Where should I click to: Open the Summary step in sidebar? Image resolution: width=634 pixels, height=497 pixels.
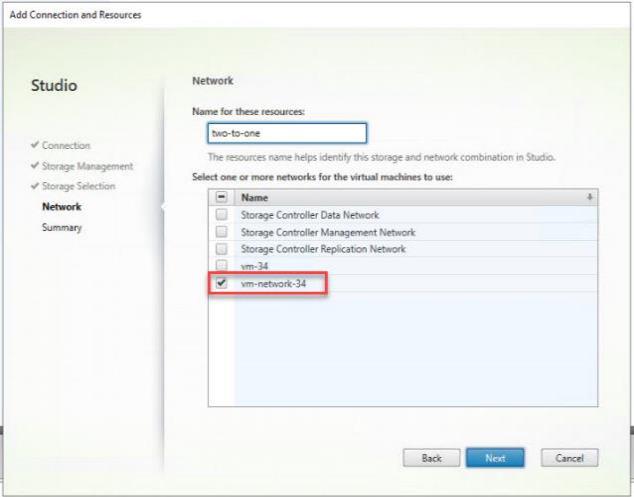(62, 228)
